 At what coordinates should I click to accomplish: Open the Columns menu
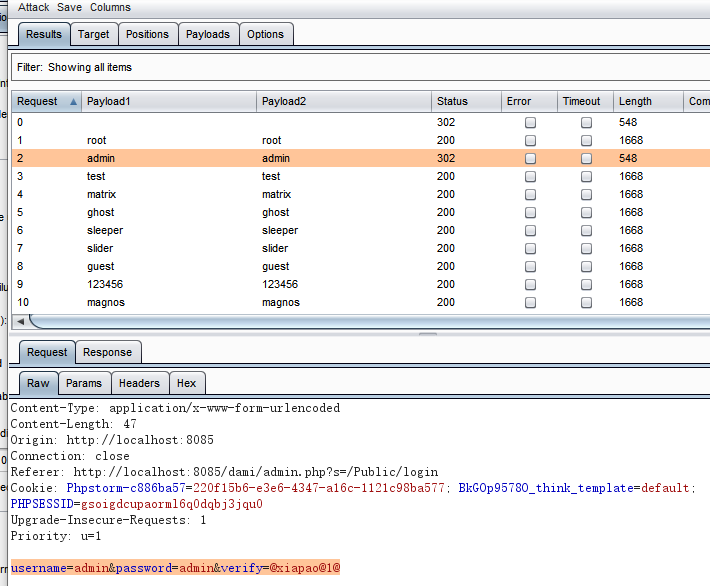[x=110, y=7]
